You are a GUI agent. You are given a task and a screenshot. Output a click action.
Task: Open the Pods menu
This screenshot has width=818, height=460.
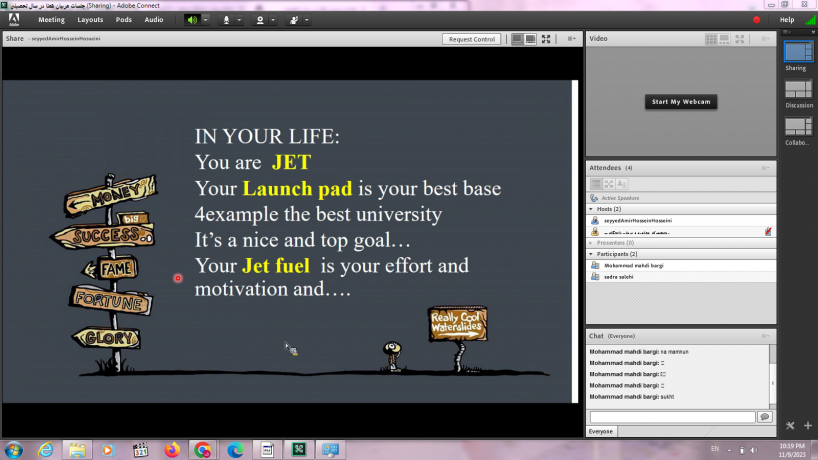[x=124, y=20]
